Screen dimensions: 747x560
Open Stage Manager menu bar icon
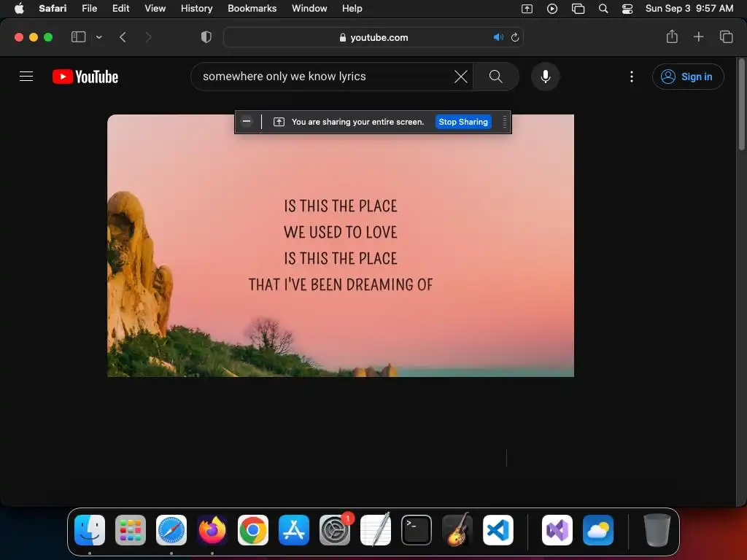pos(578,9)
